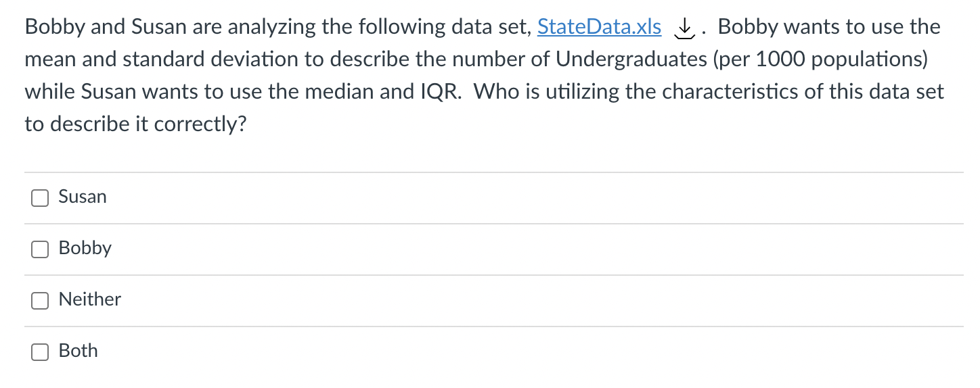Pick the "Both" answer label text

pyautogui.click(x=78, y=351)
